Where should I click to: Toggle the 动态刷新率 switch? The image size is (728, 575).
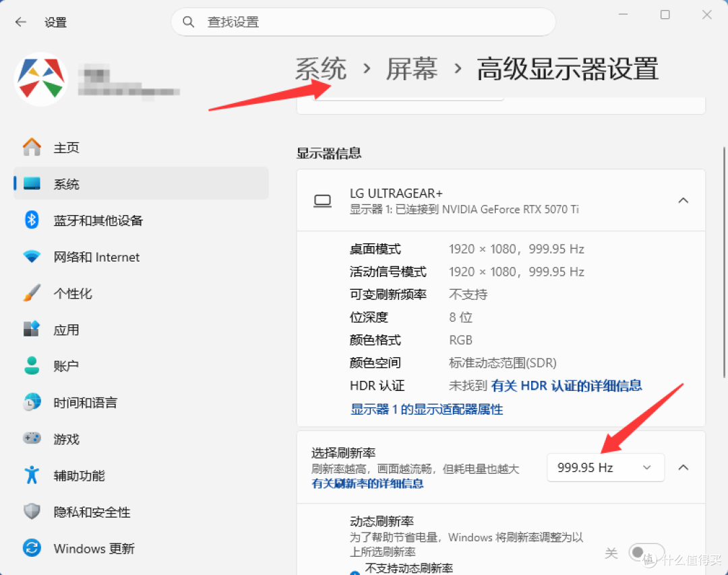(646, 552)
